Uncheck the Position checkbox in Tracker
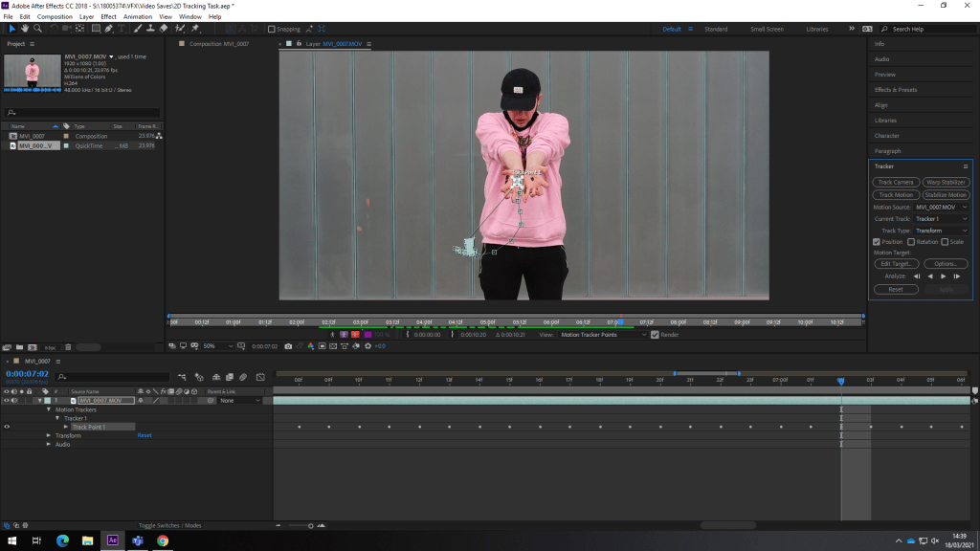 (877, 242)
